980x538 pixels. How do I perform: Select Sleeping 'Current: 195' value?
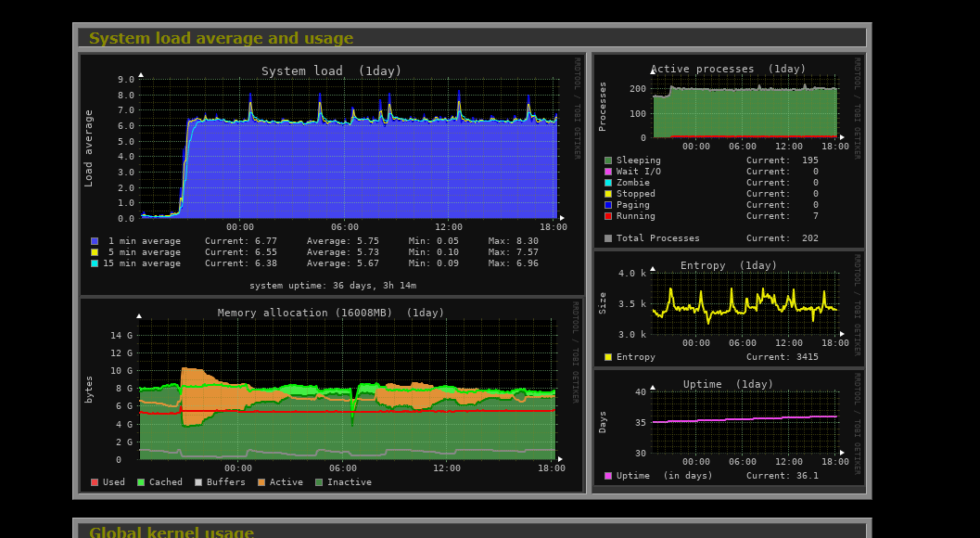coord(782,160)
